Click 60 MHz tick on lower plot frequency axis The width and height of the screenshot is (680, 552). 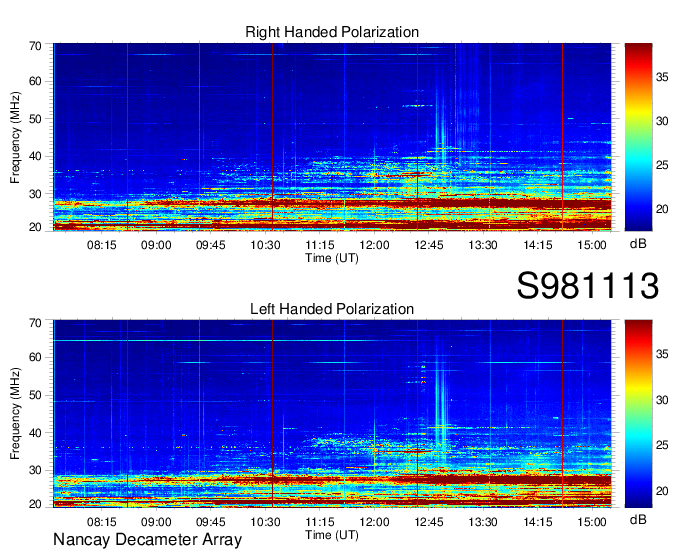(35, 357)
